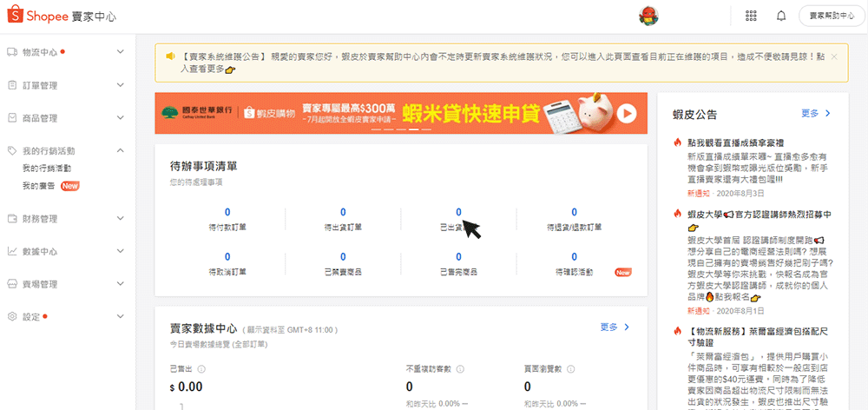Expand the 物流中心 sidebar section
Viewport: 868px width, 410px height.
pyautogui.click(x=122, y=52)
